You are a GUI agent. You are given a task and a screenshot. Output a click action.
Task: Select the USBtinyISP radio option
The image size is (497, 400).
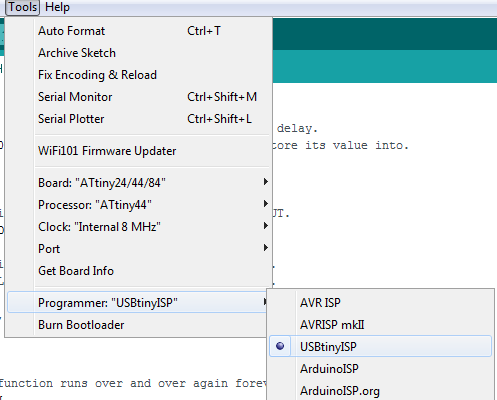point(380,346)
